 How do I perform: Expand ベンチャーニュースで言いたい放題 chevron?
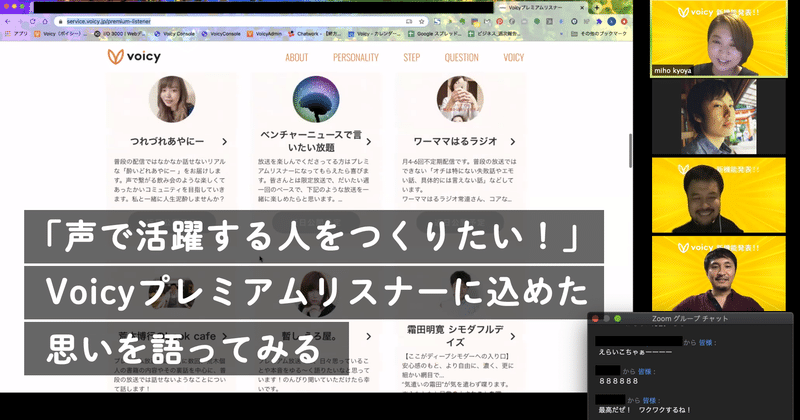[369, 141]
